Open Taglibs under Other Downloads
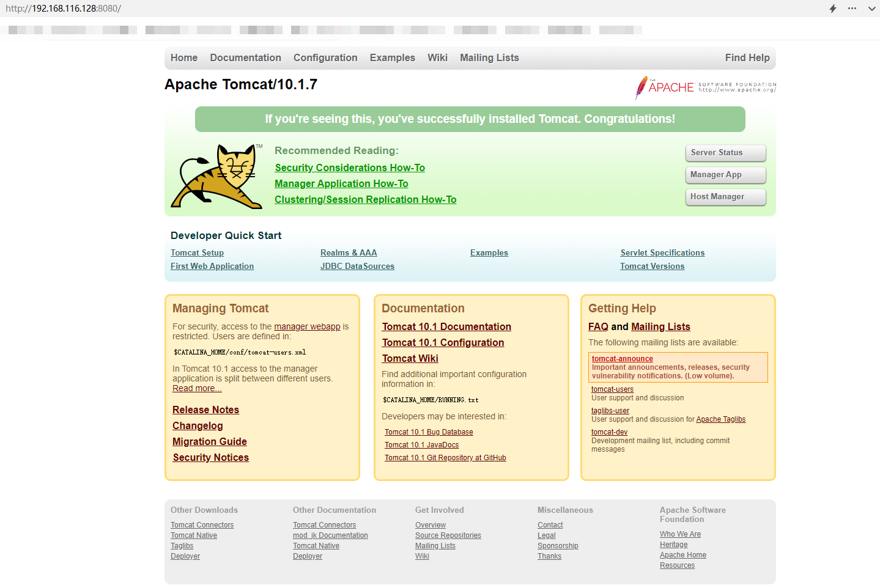The width and height of the screenshot is (880, 588). pos(182,546)
